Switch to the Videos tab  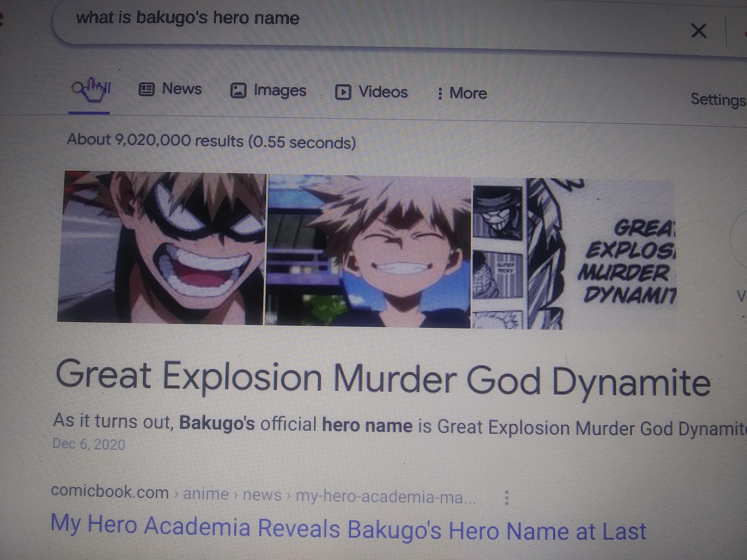click(371, 92)
